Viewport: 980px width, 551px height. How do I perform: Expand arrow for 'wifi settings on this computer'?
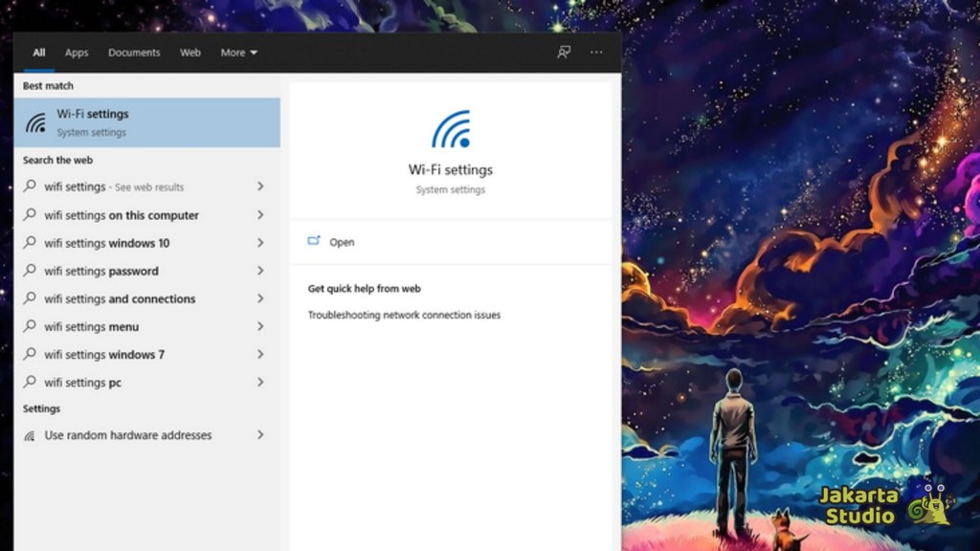point(260,215)
